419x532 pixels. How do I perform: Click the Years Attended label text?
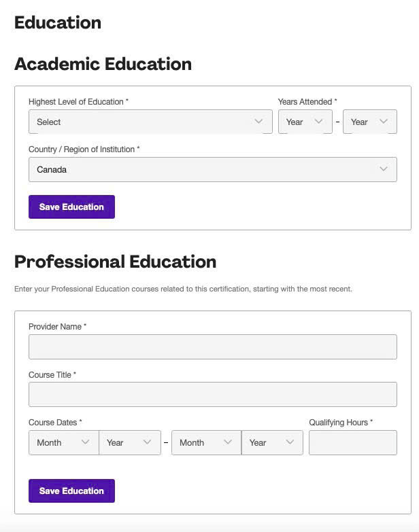click(x=307, y=102)
